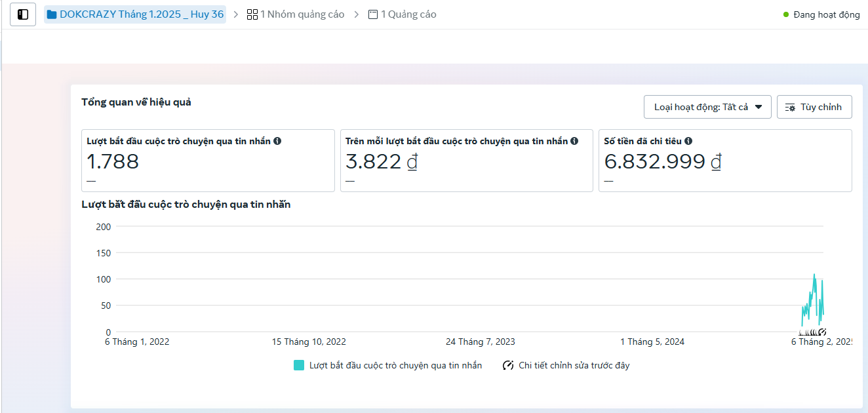Image resolution: width=868 pixels, height=413 pixels.
Task: Click the ad set grid icon
Action: tap(252, 14)
